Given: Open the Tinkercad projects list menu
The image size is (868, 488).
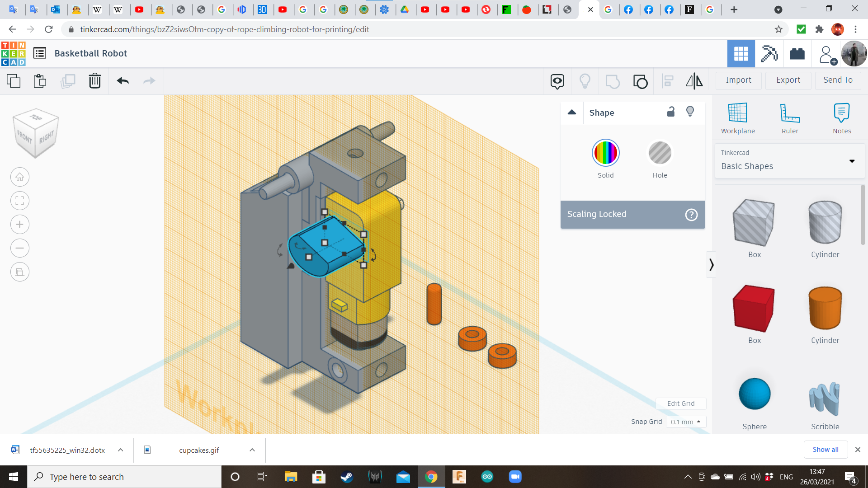Looking at the screenshot, I should 40,53.
